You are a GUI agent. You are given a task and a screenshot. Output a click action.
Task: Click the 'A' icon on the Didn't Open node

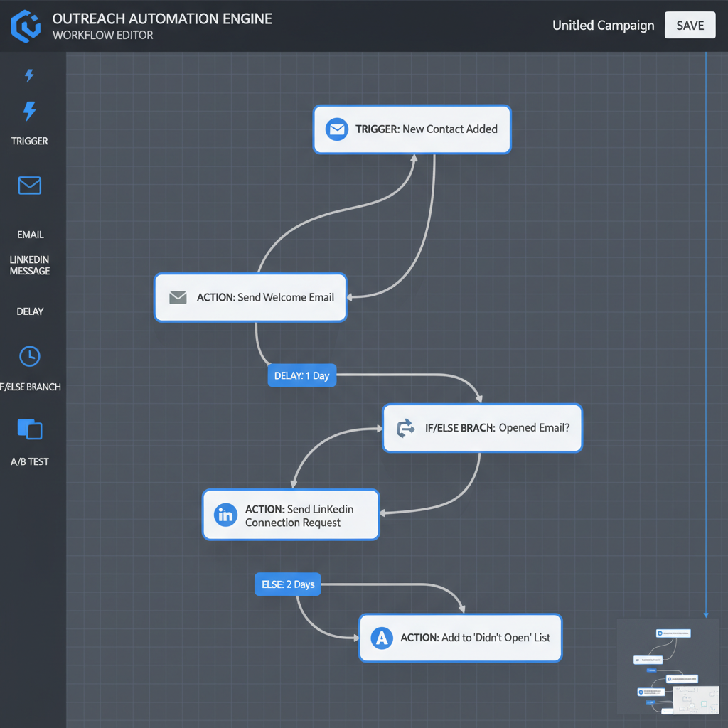[x=382, y=638]
